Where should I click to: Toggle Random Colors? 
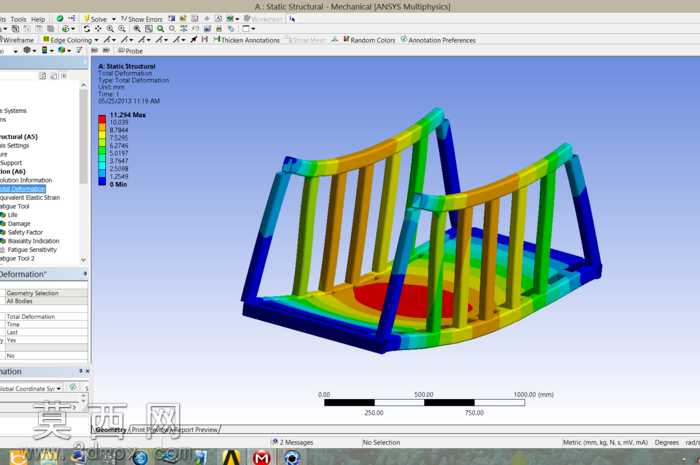[x=369, y=40]
